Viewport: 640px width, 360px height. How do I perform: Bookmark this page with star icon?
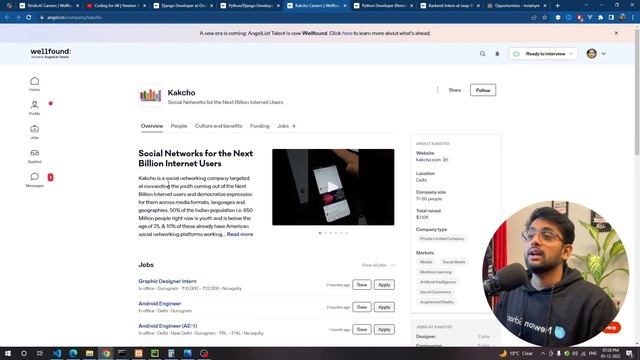544,18
